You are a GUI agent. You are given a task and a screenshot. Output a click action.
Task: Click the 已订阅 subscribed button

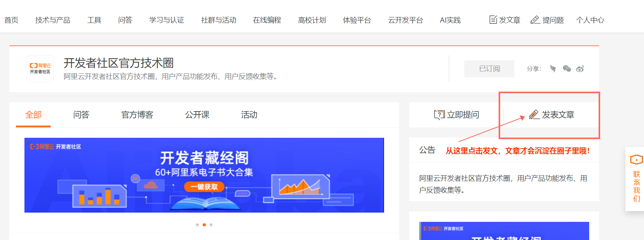point(489,69)
